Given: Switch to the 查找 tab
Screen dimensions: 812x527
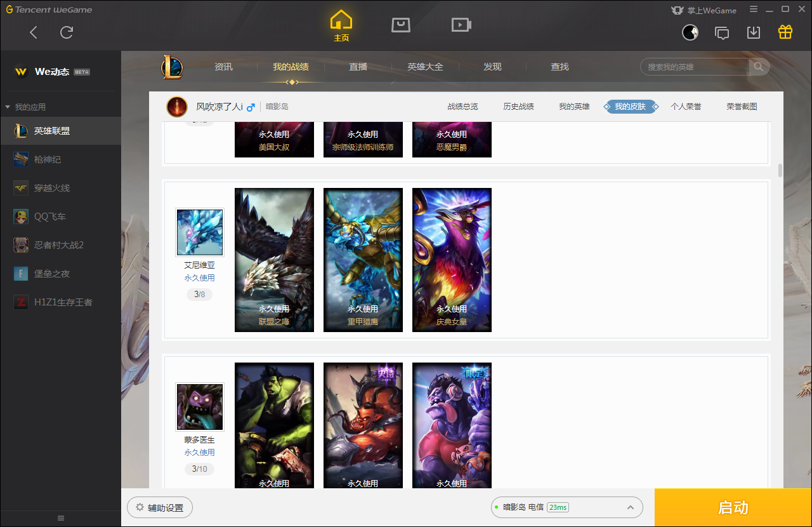Looking at the screenshot, I should pos(560,67).
